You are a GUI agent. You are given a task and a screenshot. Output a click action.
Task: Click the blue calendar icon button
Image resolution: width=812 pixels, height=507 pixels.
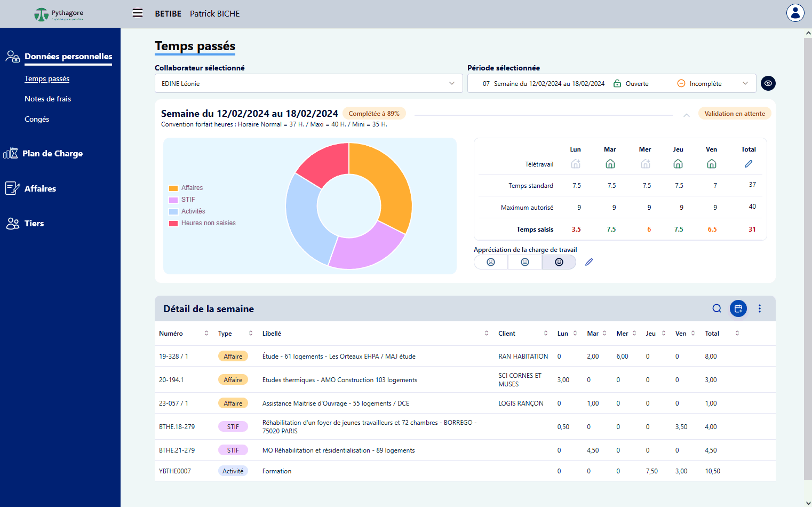coord(738,308)
